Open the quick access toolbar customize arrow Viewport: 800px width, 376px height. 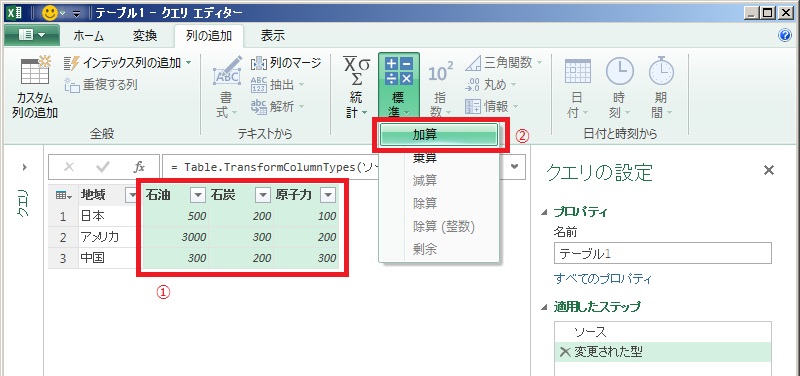[76, 13]
